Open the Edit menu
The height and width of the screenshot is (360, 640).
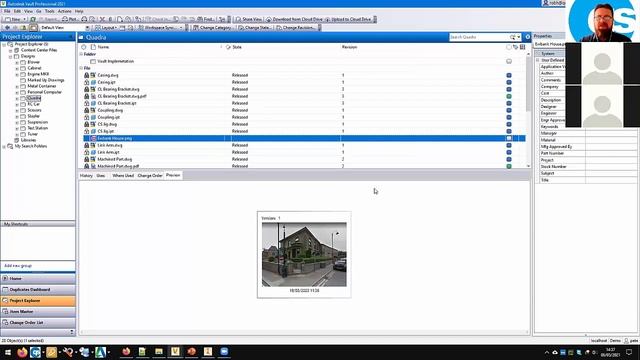[18, 11]
